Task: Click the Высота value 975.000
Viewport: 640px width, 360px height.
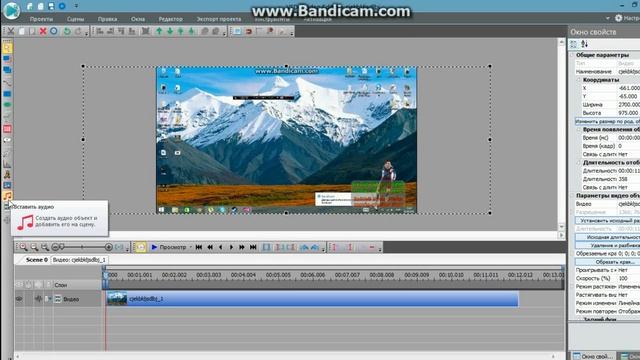Action: click(x=628, y=113)
